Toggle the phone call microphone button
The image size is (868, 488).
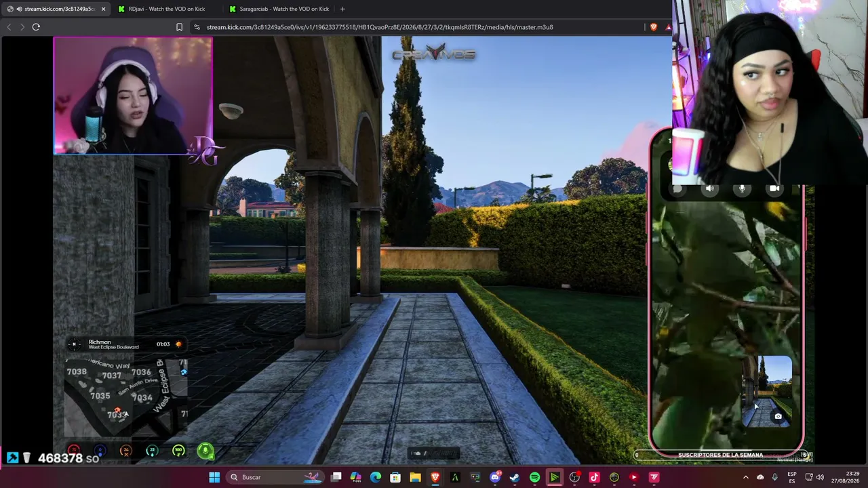(742, 189)
